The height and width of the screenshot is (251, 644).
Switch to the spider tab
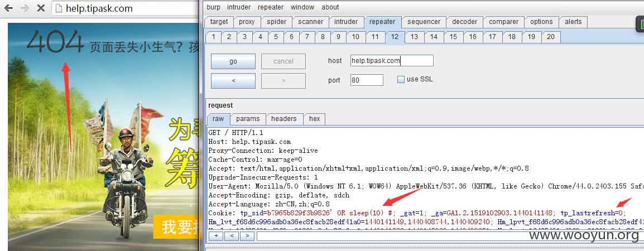[x=276, y=22]
